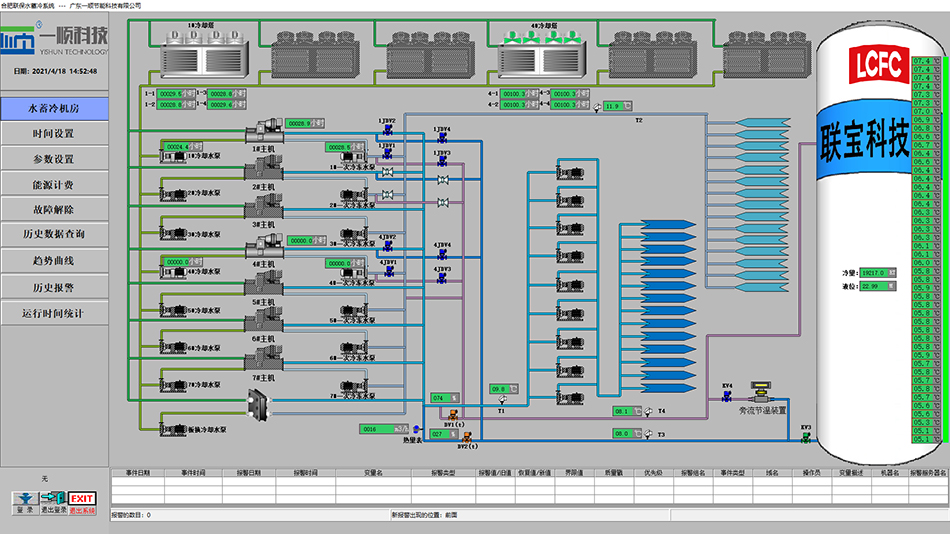
Task: Click the logout (退出登录) icon
Action: pyautogui.click(x=53, y=502)
